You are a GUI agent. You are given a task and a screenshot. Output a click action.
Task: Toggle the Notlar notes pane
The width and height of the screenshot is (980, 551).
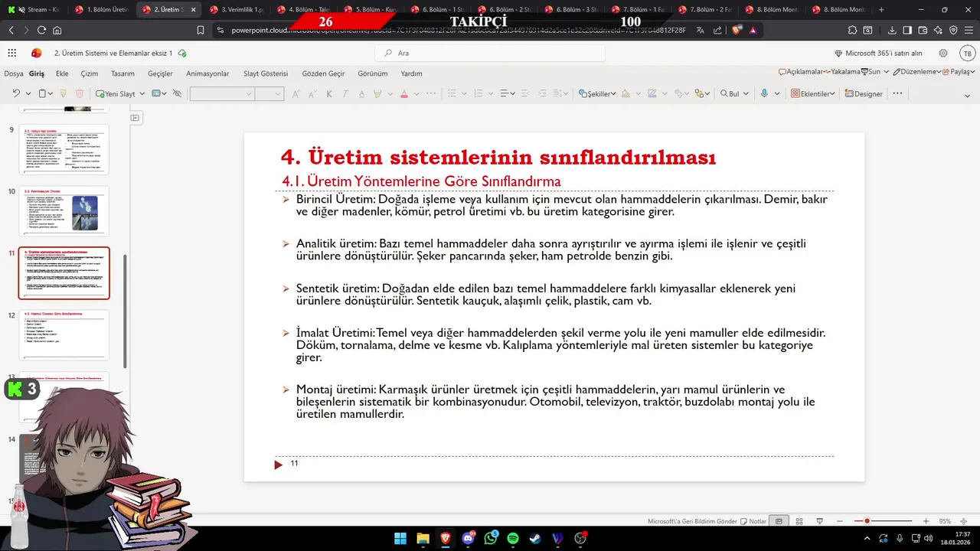[753, 521]
